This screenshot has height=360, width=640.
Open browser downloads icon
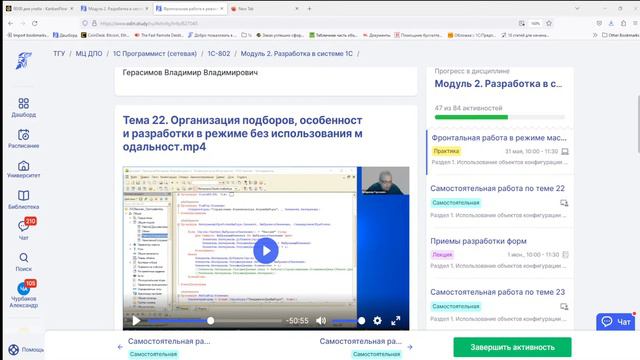tap(611, 23)
